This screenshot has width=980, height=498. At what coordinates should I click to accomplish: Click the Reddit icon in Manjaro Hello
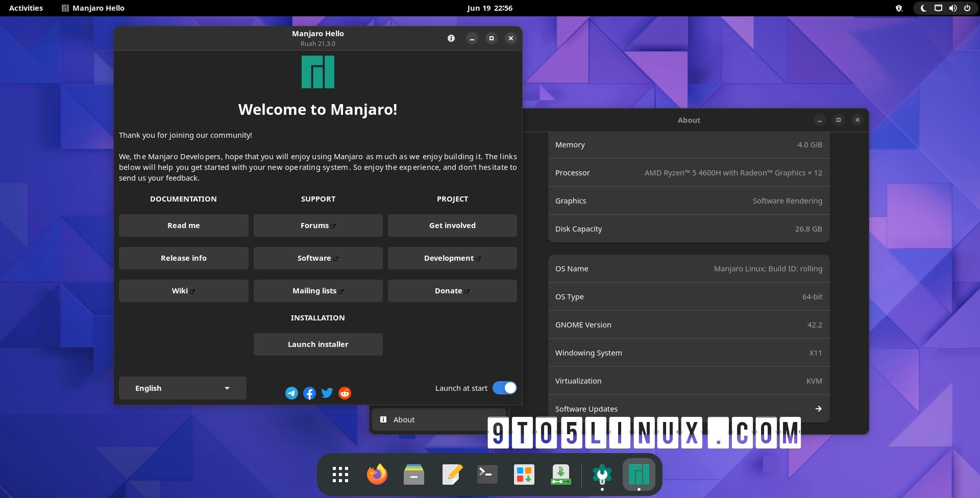click(345, 393)
